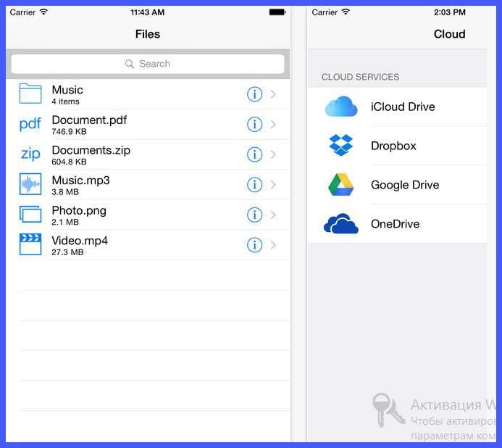This screenshot has width=502, height=448.
Task: Select the Dropbox label
Action: [x=393, y=146]
